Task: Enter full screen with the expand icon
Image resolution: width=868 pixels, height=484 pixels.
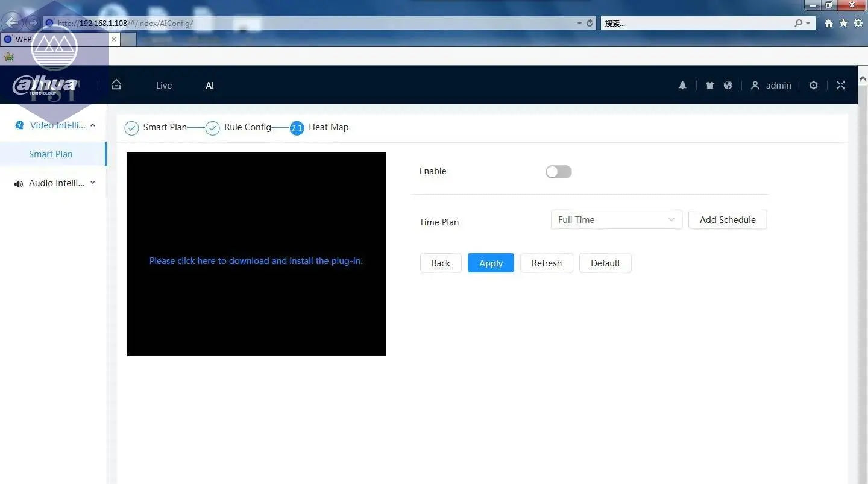Action: 841,86
